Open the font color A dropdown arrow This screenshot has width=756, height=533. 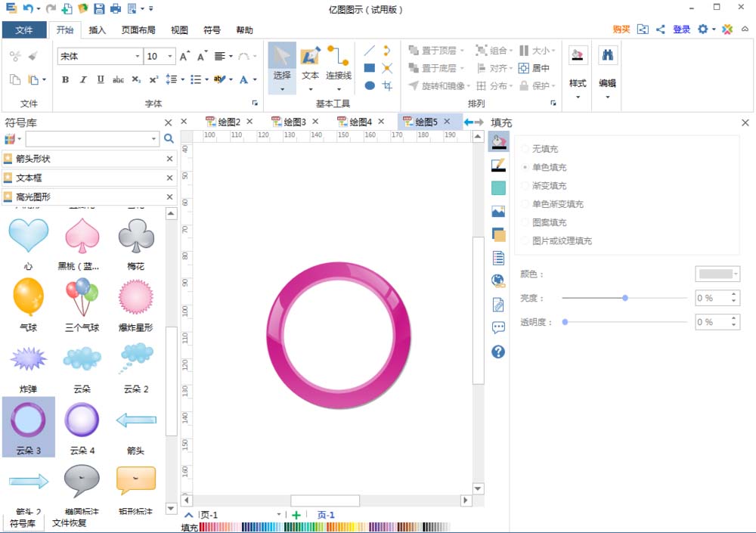255,79
